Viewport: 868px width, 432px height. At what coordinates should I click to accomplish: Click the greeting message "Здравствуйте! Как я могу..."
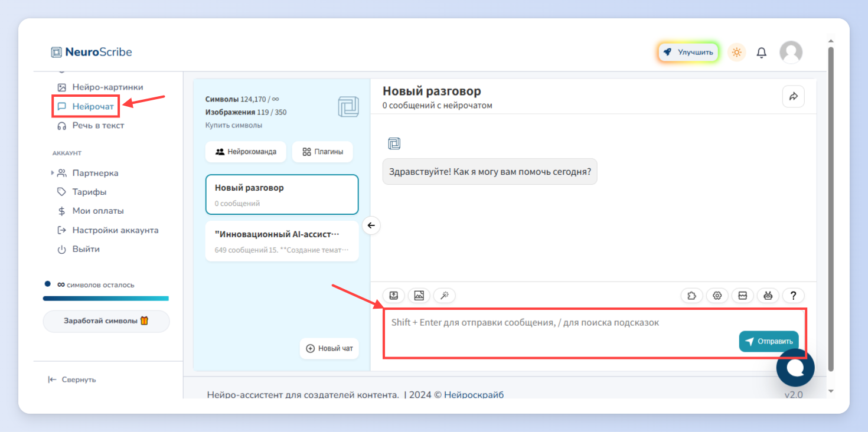click(490, 171)
